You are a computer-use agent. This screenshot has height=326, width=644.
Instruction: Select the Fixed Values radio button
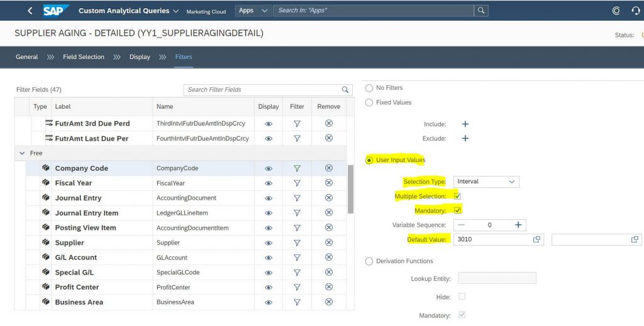(369, 102)
